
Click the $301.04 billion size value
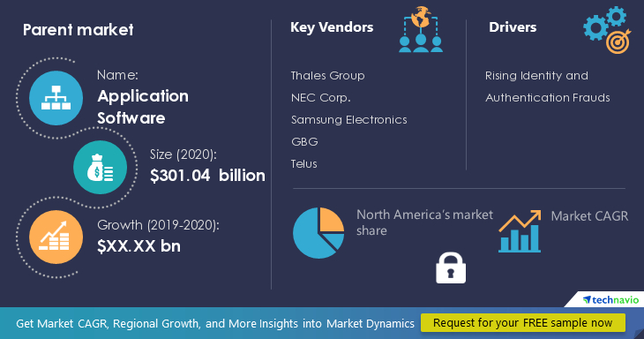pos(207,176)
